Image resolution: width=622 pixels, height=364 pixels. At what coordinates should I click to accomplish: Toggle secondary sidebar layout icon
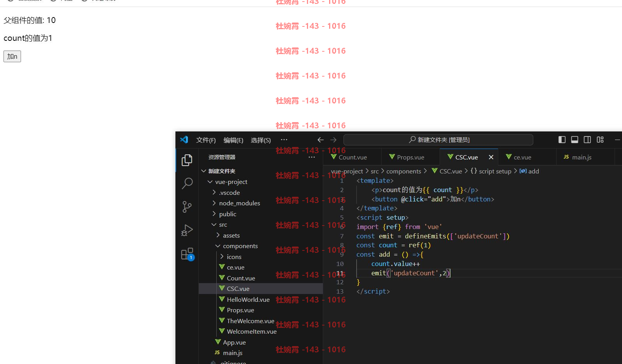point(587,140)
